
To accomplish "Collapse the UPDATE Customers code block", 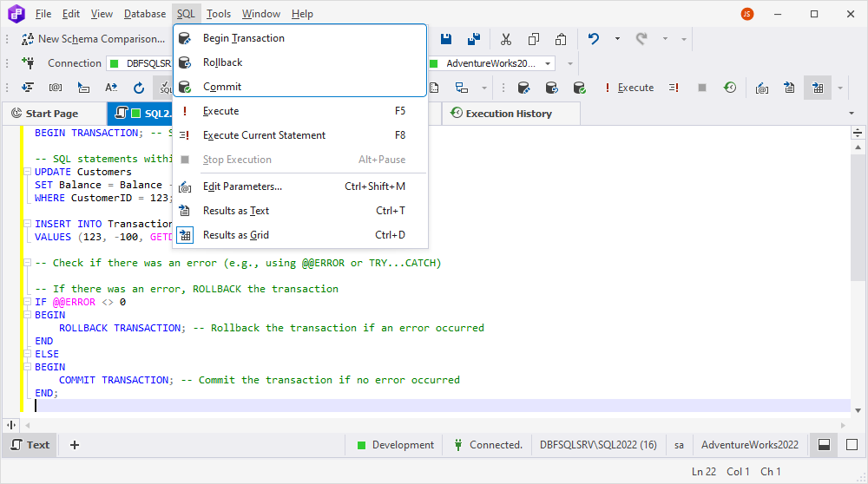I will coord(27,172).
